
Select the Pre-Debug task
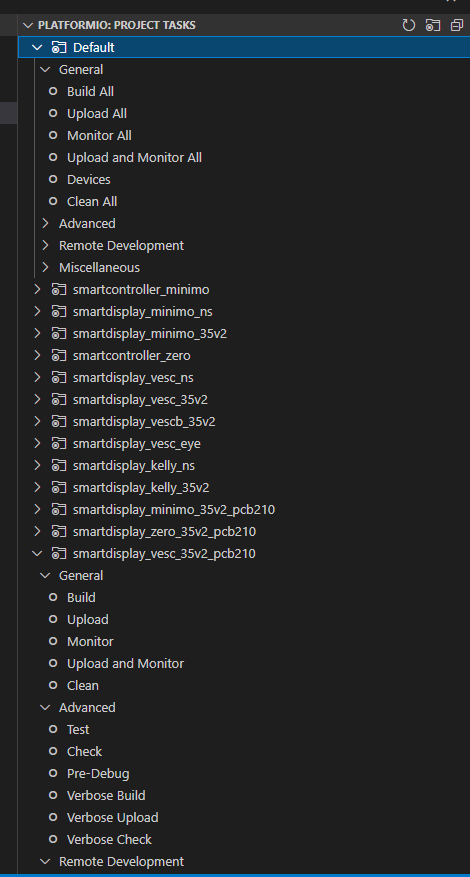[x=98, y=774]
